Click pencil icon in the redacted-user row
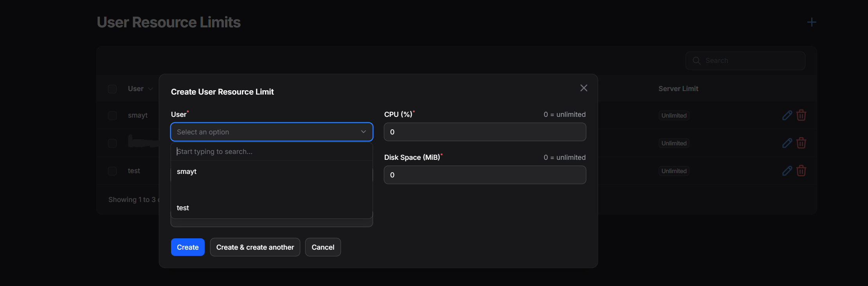 [x=787, y=143]
